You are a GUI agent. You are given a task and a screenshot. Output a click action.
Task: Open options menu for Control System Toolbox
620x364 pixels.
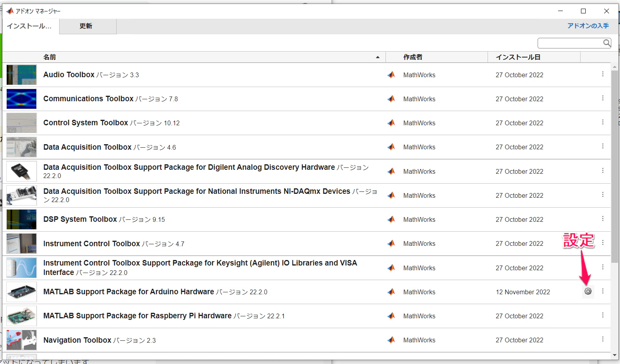pos(603,122)
